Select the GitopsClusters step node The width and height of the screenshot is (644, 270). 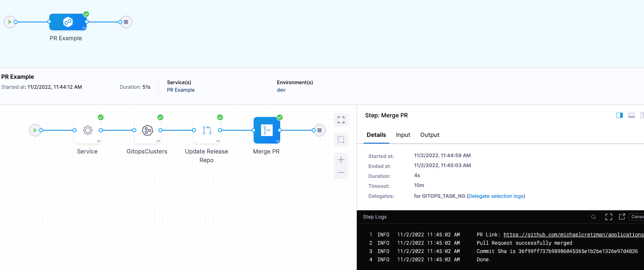point(147,130)
